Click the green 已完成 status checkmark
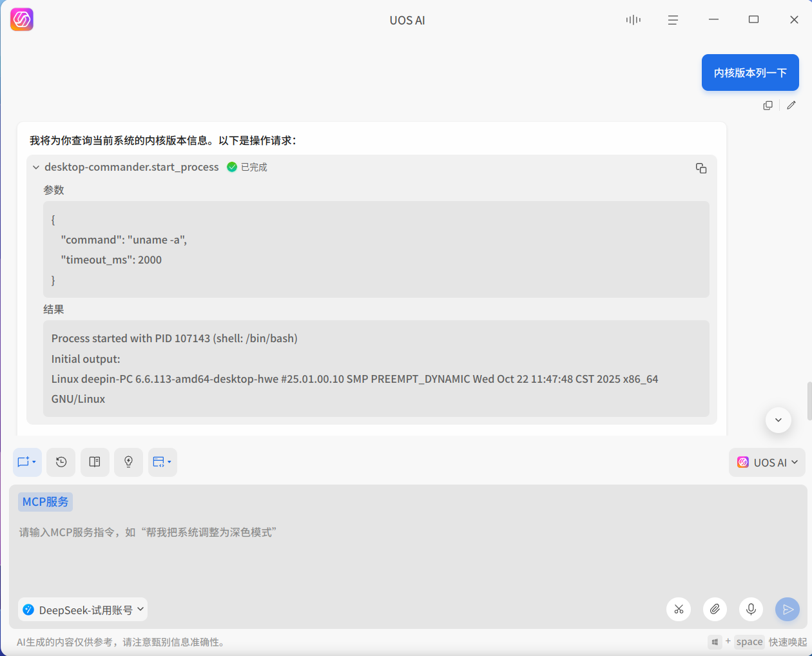The width and height of the screenshot is (812, 656). coord(232,167)
